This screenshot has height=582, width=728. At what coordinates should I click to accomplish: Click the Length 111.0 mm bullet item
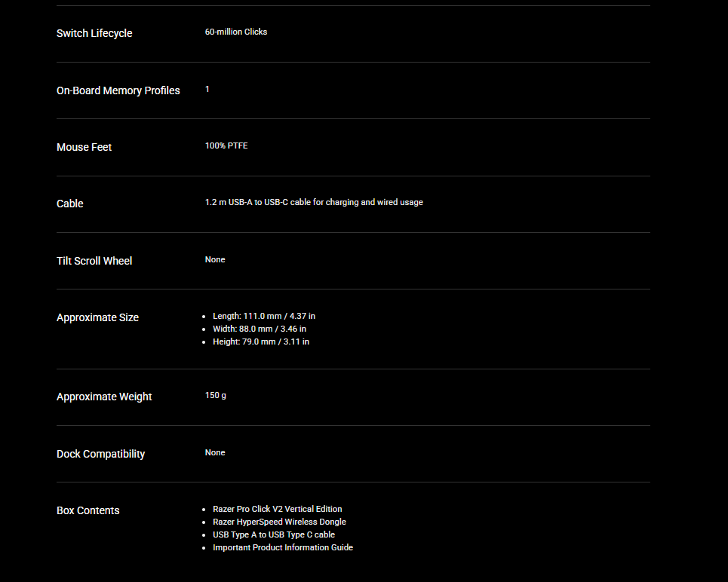[x=264, y=316]
